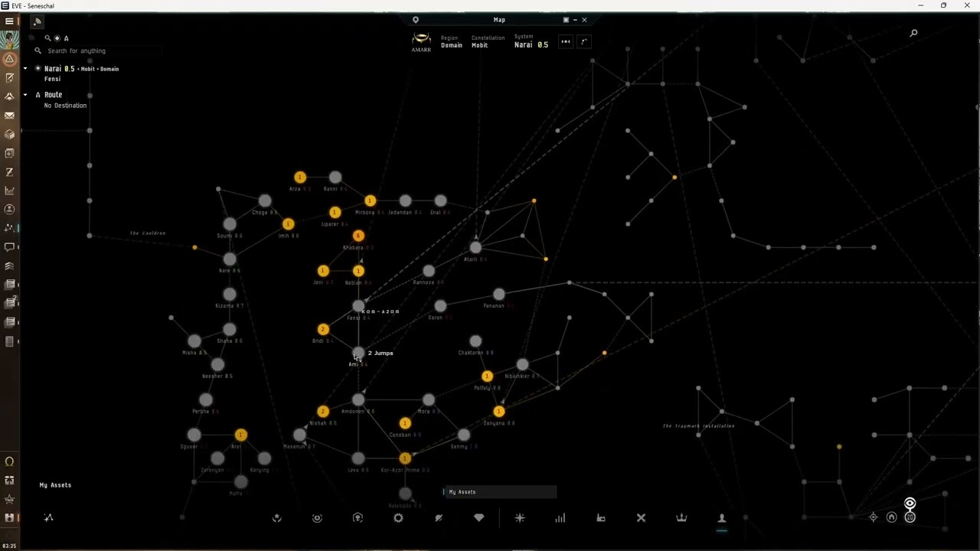Select the Nishah system node marked 2

tap(323, 411)
